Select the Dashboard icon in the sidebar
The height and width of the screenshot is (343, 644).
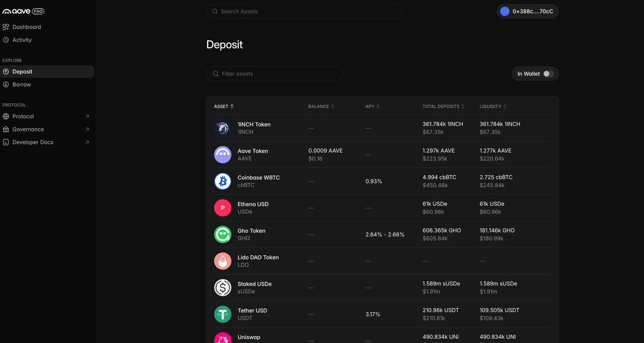click(x=7, y=26)
